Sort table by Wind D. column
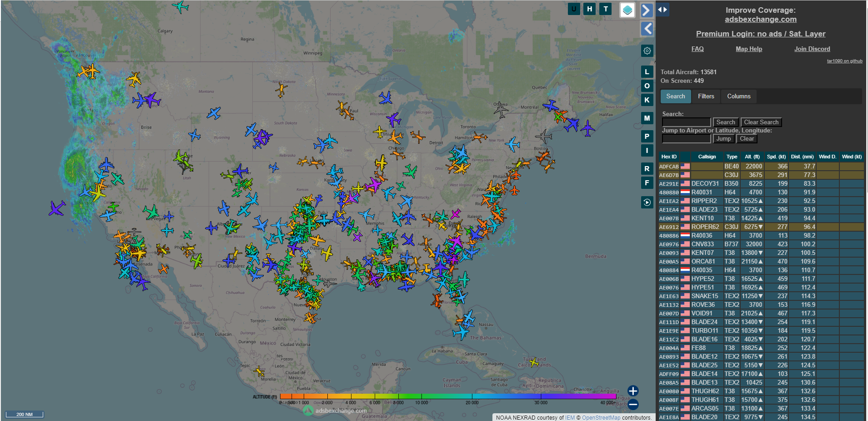This screenshot has width=868, height=421. pos(828,157)
